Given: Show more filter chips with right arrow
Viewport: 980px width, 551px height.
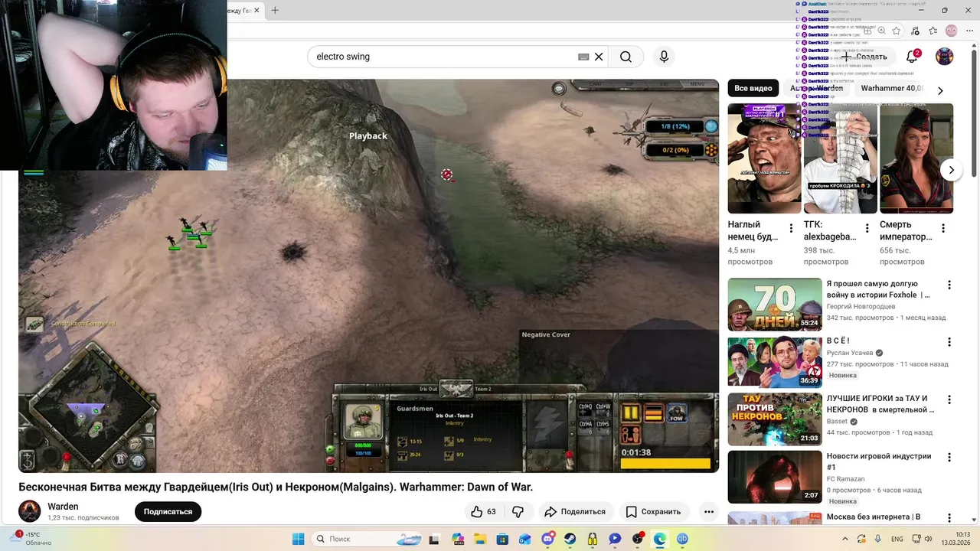Looking at the screenshot, I should [x=940, y=90].
